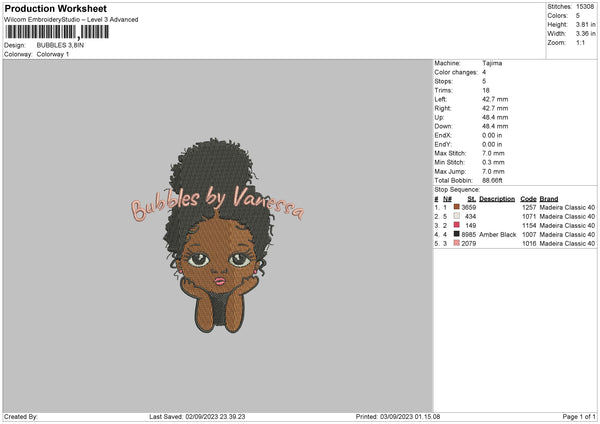Click the 'Page 1 of 1' footer text

pyautogui.click(x=579, y=417)
